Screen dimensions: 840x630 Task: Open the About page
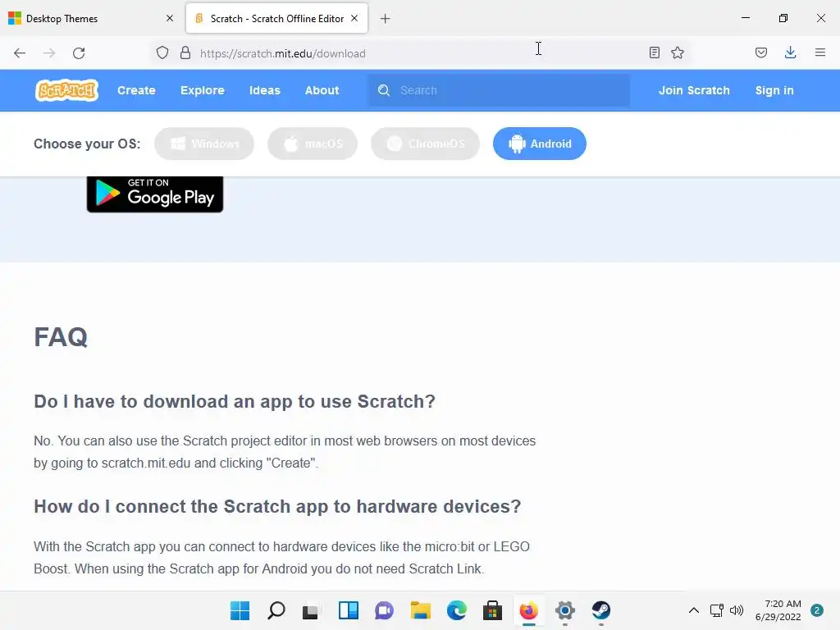tap(322, 90)
